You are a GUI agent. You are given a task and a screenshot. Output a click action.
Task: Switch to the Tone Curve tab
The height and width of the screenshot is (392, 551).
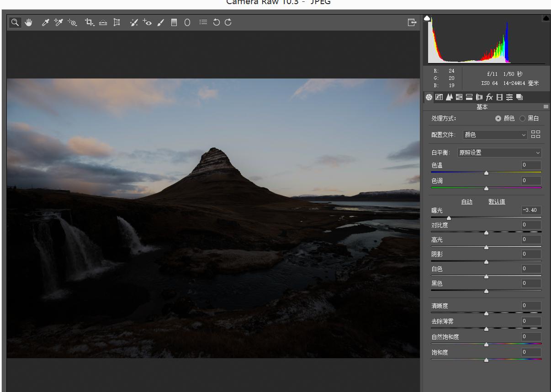click(x=439, y=97)
